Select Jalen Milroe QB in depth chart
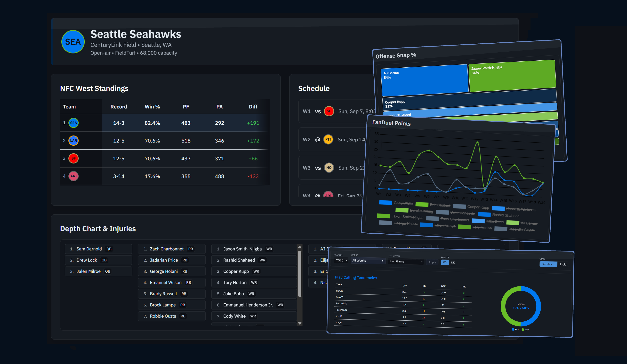Viewport: 627px width, 364px height. tap(98, 271)
